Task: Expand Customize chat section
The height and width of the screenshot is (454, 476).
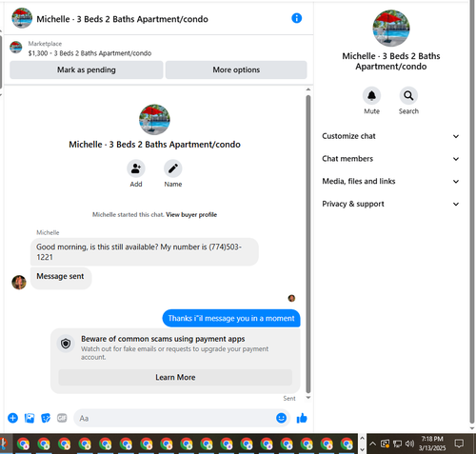Action: [390, 136]
